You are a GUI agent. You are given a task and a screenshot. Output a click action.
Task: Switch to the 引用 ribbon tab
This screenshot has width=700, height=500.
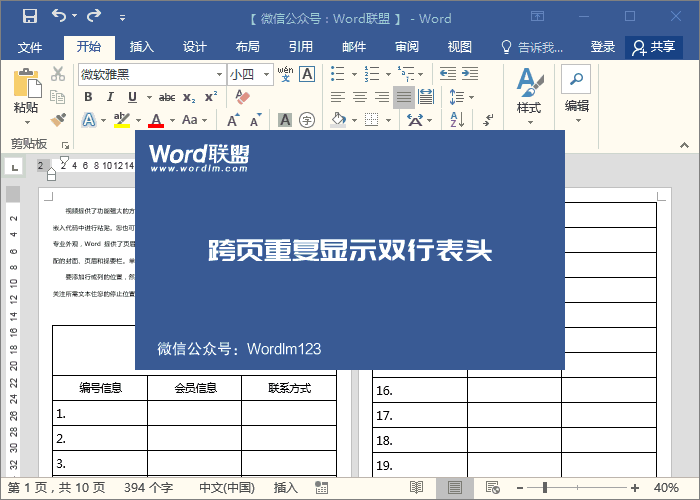[301, 46]
